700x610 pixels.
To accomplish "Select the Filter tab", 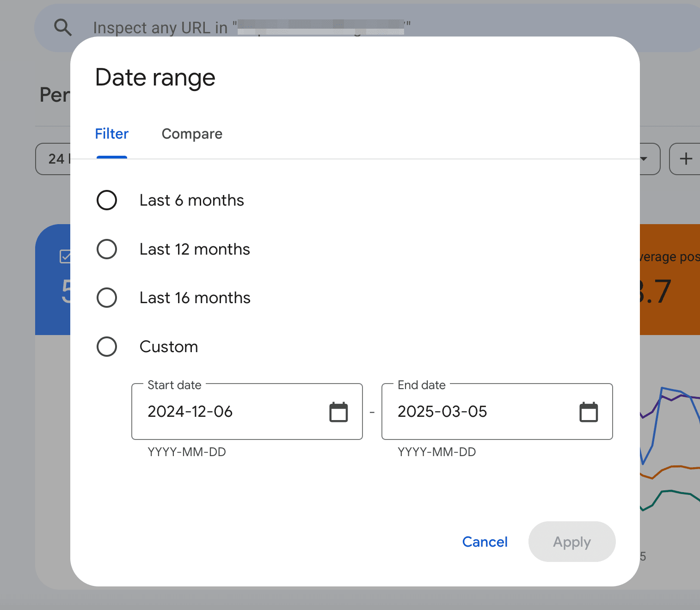I will [x=111, y=134].
